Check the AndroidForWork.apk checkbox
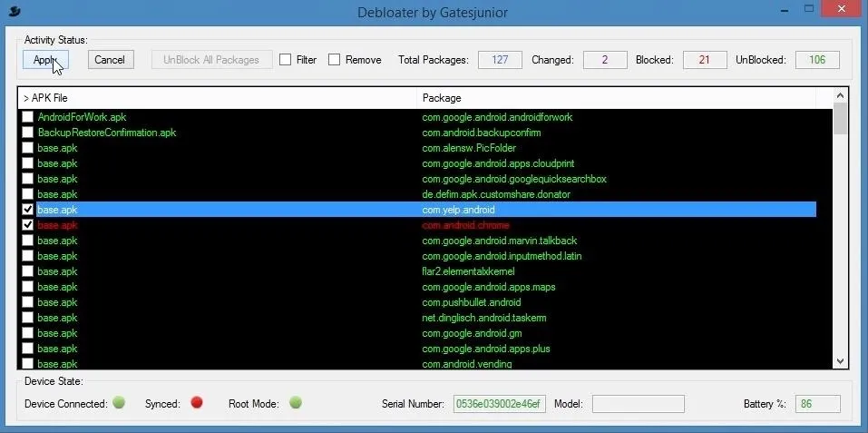The height and width of the screenshot is (433, 868). [x=28, y=117]
